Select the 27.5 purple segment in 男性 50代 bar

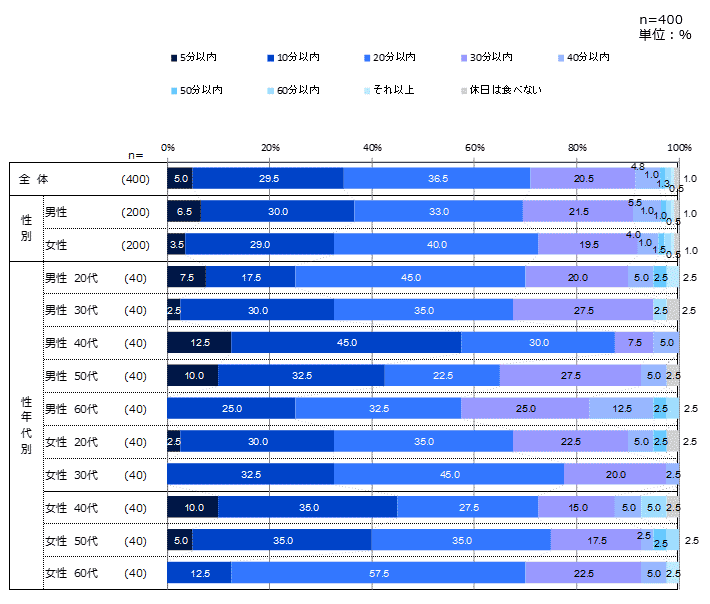[570, 376]
